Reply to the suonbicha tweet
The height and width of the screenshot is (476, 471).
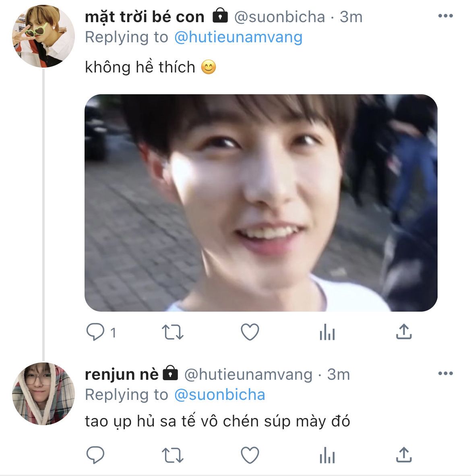96,332
